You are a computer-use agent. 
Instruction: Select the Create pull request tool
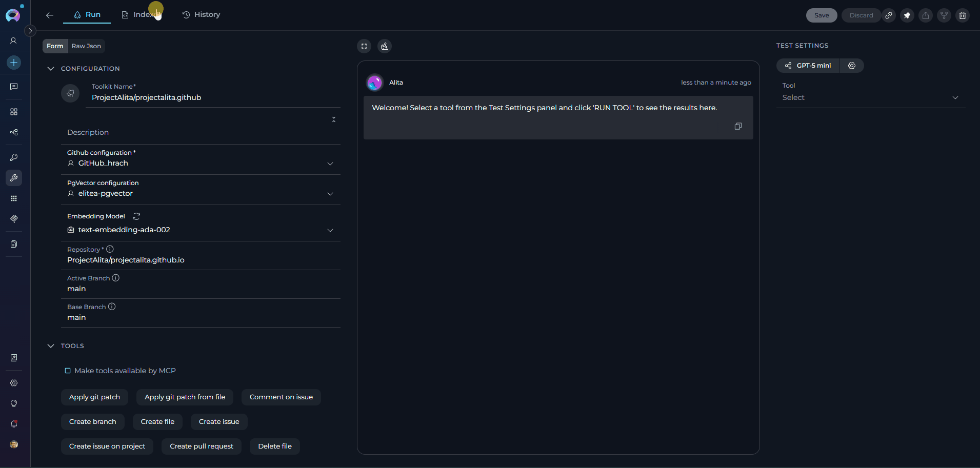(202, 446)
